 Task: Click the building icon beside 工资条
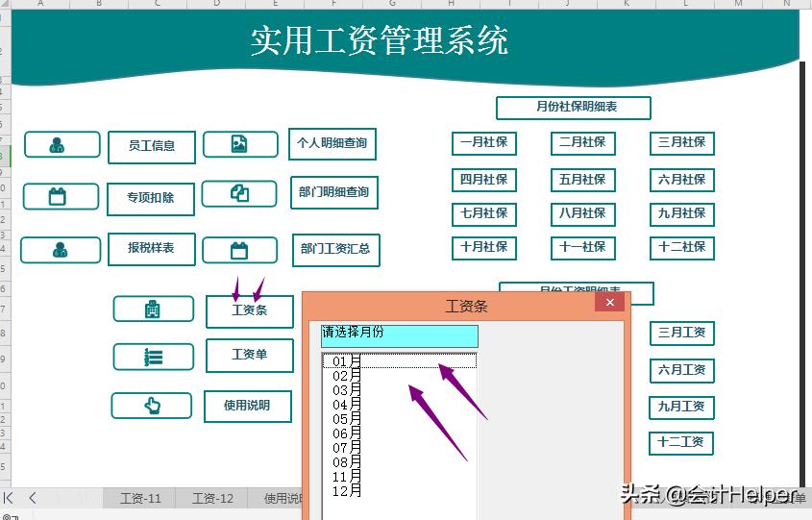tap(152, 309)
